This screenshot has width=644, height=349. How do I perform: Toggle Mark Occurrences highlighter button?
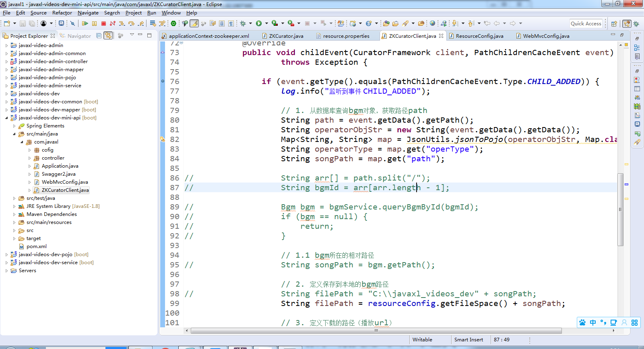click(x=194, y=23)
